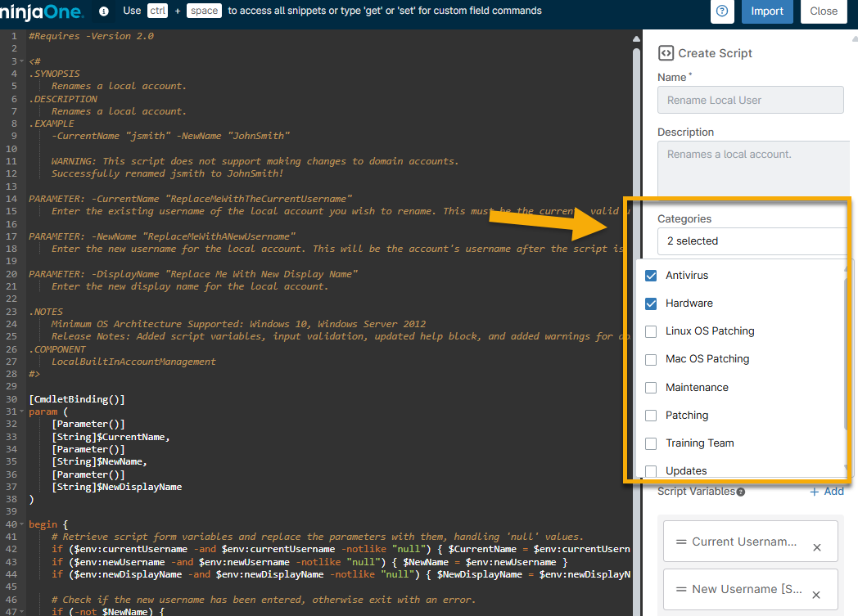858x616 pixels.
Task: Remove the Current Username script variable
Action: [x=816, y=547]
